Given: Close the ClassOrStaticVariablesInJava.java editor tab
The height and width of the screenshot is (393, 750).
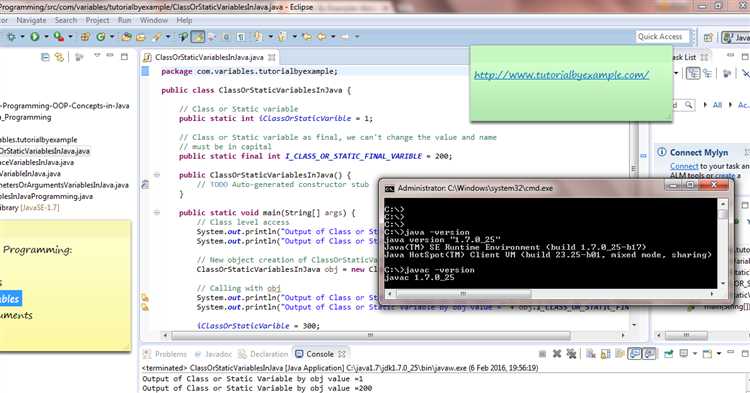Looking at the screenshot, I should pyautogui.click(x=272, y=57).
